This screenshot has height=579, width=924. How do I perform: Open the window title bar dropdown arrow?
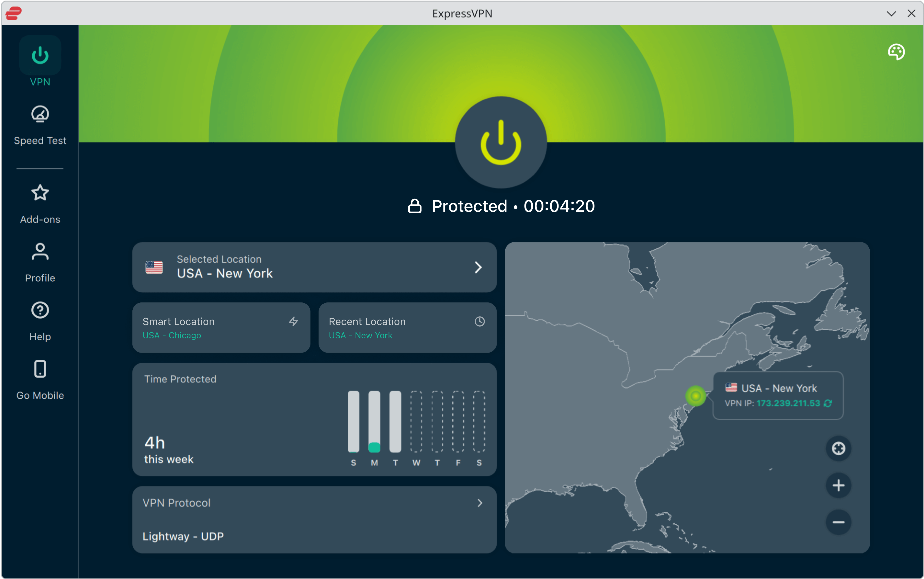click(x=891, y=14)
